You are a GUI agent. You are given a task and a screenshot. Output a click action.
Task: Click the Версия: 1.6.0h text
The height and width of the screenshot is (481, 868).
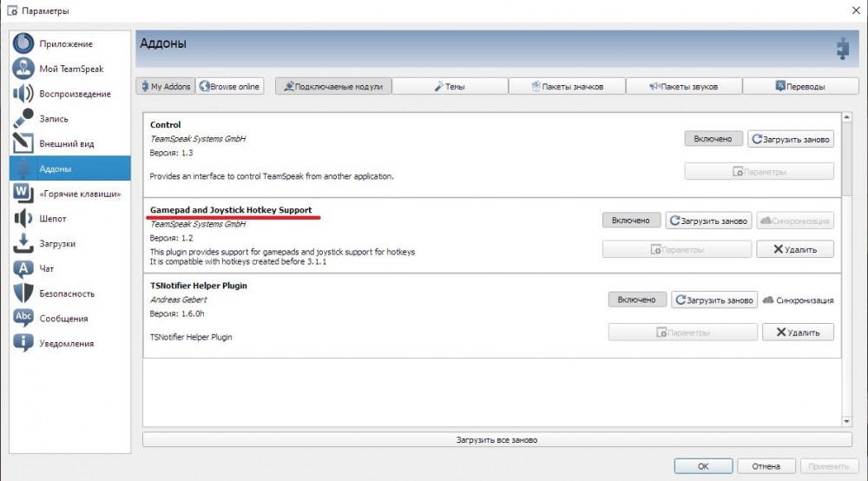pos(177,313)
